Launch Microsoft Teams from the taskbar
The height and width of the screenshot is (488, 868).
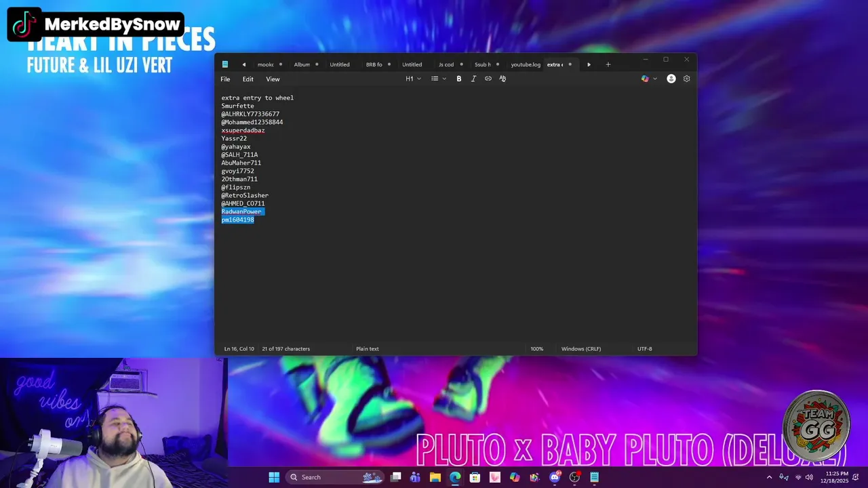pyautogui.click(x=415, y=477)
